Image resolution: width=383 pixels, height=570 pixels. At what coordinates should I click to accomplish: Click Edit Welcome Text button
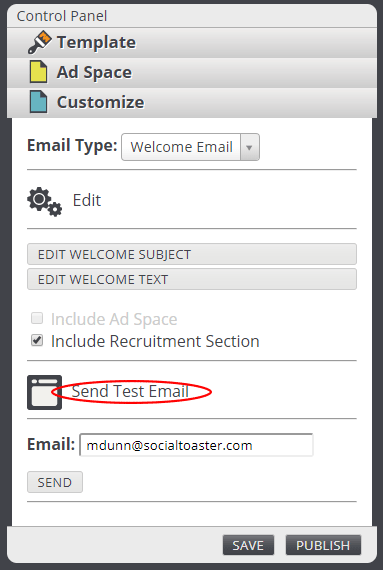[x=192, y=279]
